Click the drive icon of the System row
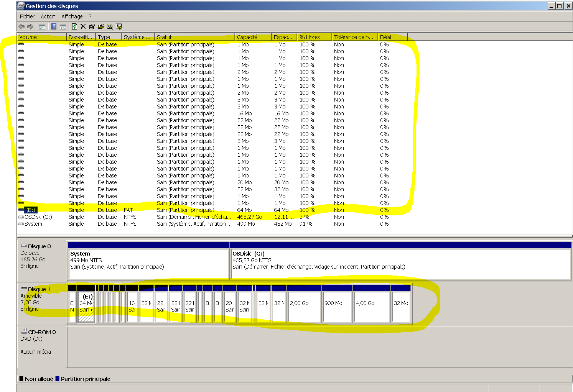This screenshot has width=573, height=392. pyautogui.click(x=21, y=224)
